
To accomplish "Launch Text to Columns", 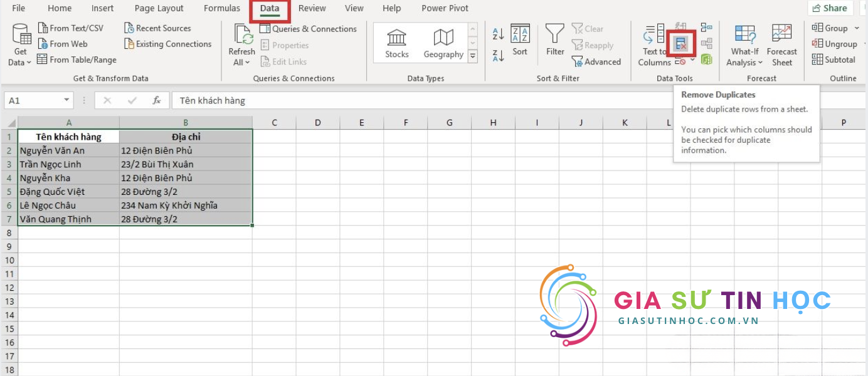I will tap(654, 45).
